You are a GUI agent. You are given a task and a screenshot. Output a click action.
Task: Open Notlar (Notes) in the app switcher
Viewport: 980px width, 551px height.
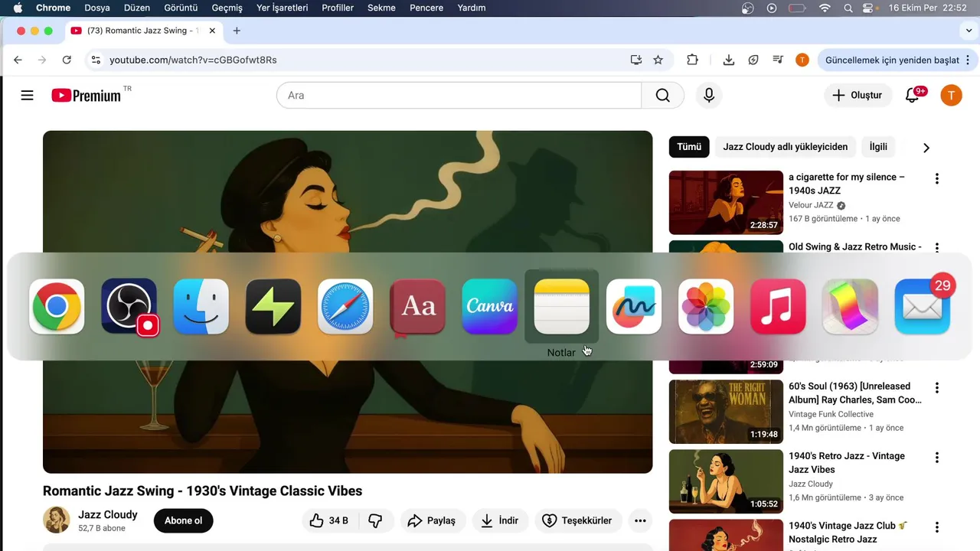561,306
